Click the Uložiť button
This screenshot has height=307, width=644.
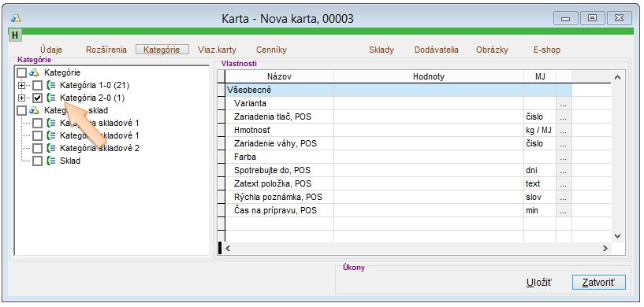click(x=539, y=283)
